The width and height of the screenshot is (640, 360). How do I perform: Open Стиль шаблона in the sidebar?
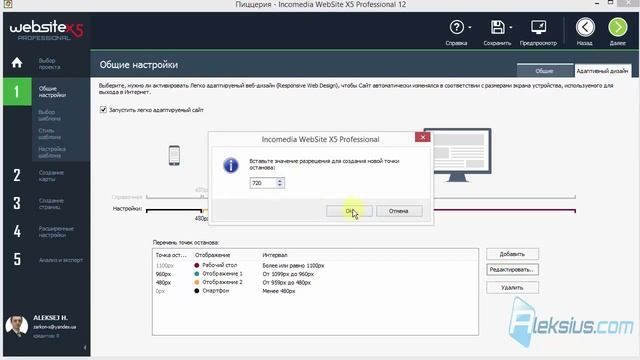click(x=49, y=134)
